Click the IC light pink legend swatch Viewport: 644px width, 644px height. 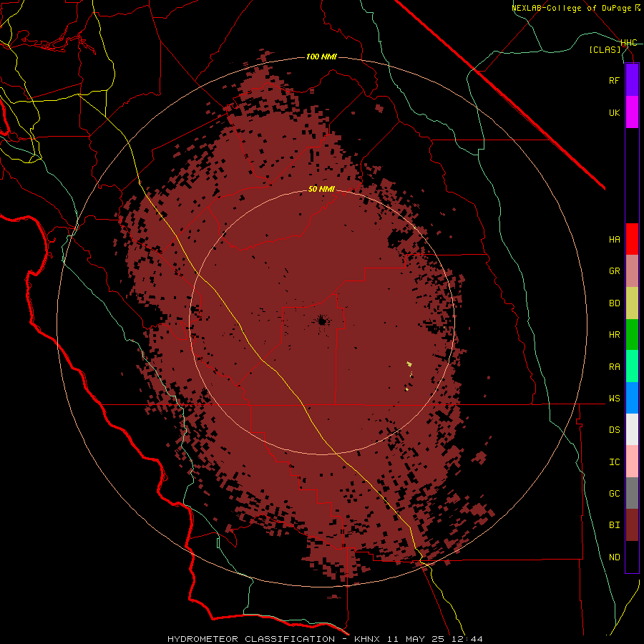pos(632,462)
